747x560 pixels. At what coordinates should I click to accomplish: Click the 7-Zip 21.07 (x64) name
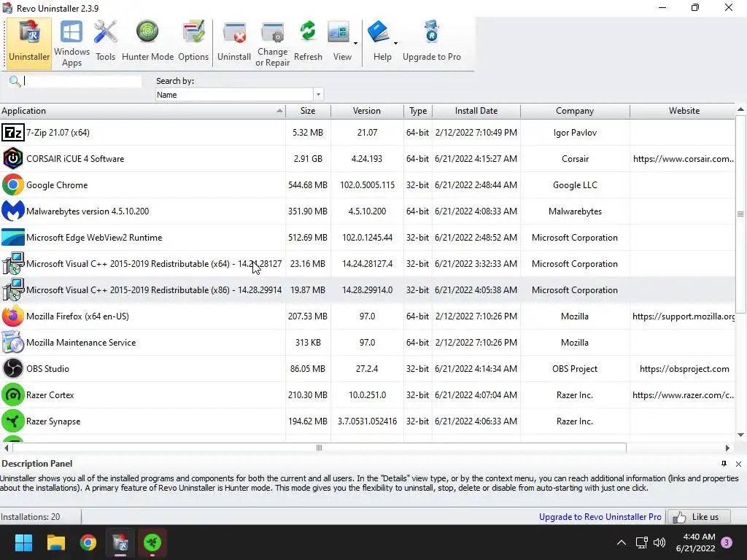(58, 133)
